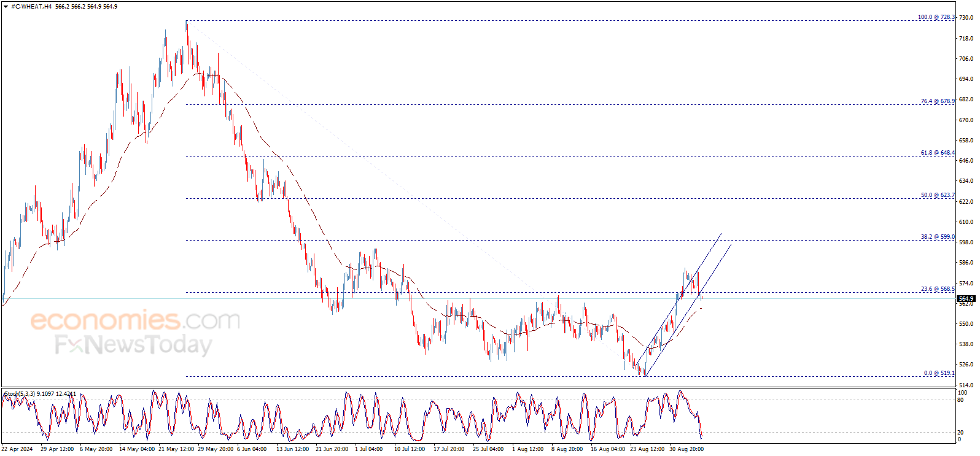Click the 21 Jun 20:00 time label
This screenshot has width=980, height=456.
[x=332, y=449]
